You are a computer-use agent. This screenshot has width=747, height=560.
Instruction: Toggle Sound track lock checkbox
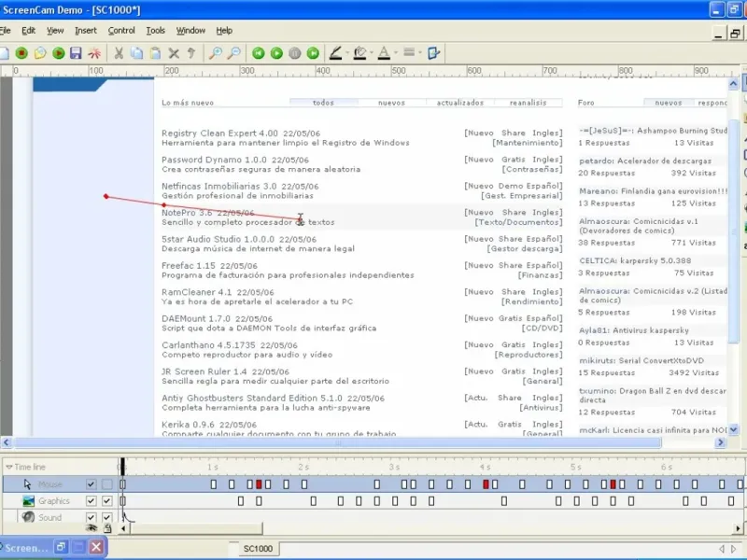pos(107,517)
